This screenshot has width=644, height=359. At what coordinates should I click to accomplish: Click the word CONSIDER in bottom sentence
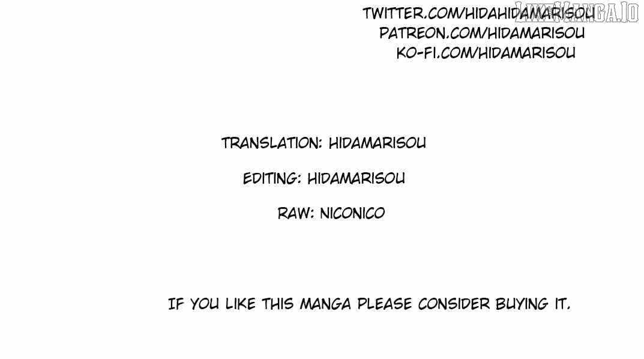(x=454, y=304)
